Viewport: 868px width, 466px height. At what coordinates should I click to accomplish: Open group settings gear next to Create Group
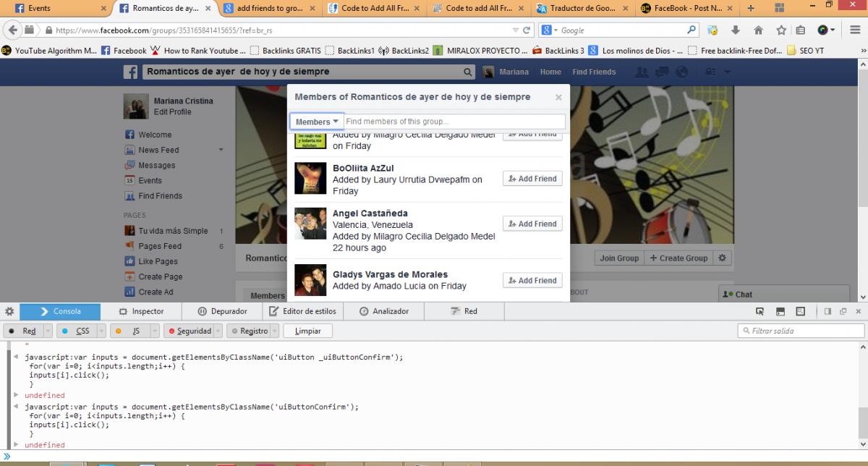pyautogui.click(x=723, y=258)
